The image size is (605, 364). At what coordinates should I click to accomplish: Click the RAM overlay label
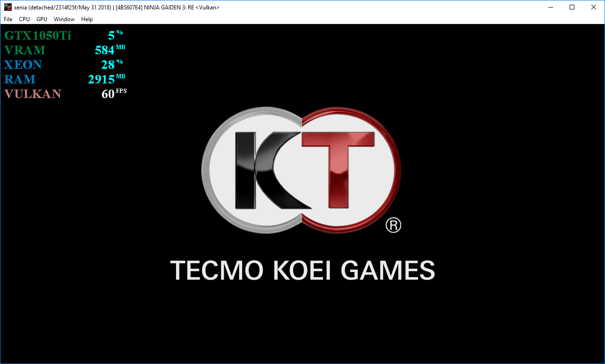point(20,79)
